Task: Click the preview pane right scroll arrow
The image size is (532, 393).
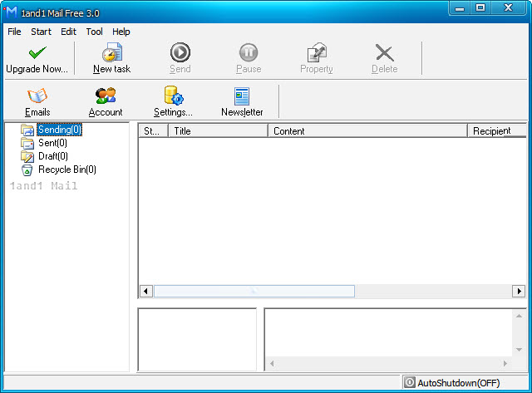Action: [x=505, y=363]
